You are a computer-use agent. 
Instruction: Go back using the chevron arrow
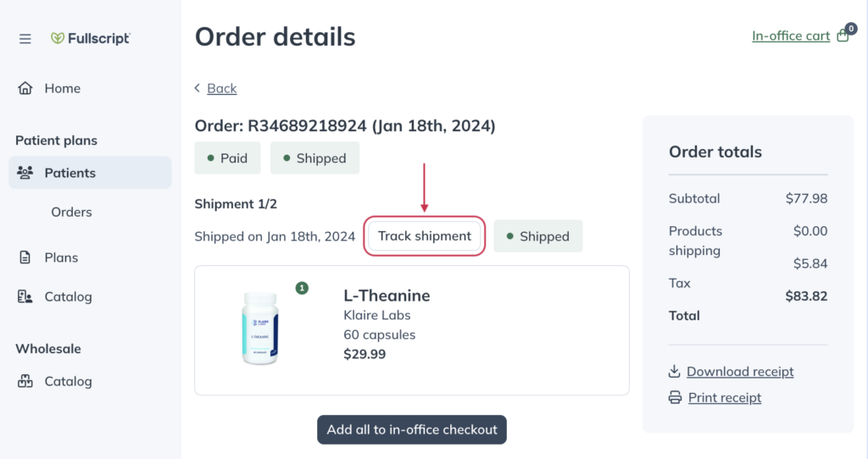pos(198,88)
